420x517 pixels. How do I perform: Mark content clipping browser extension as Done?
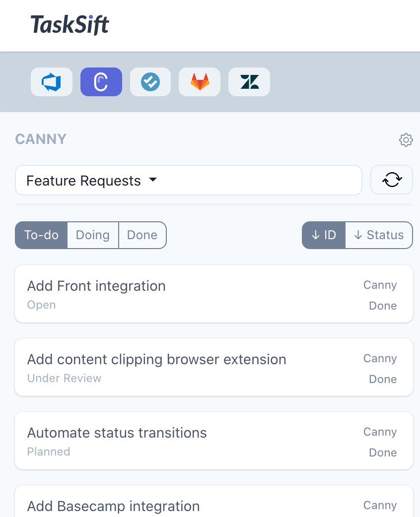point(383,379)
